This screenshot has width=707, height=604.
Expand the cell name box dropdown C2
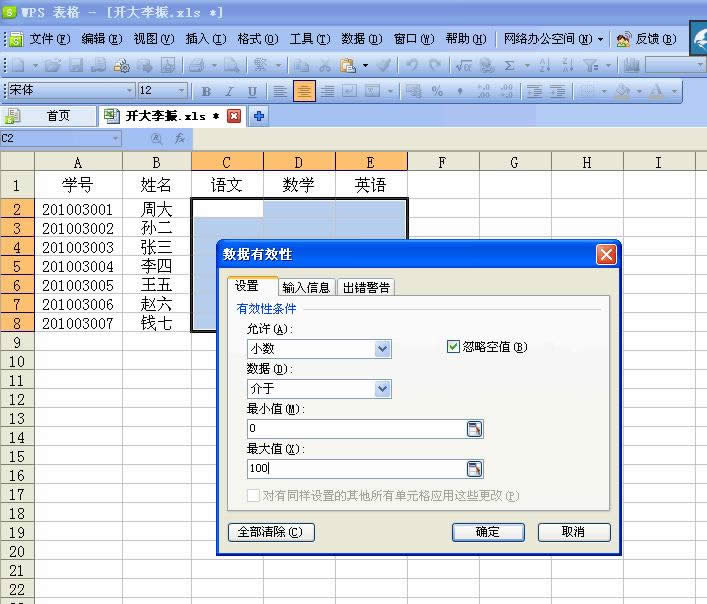116,138
